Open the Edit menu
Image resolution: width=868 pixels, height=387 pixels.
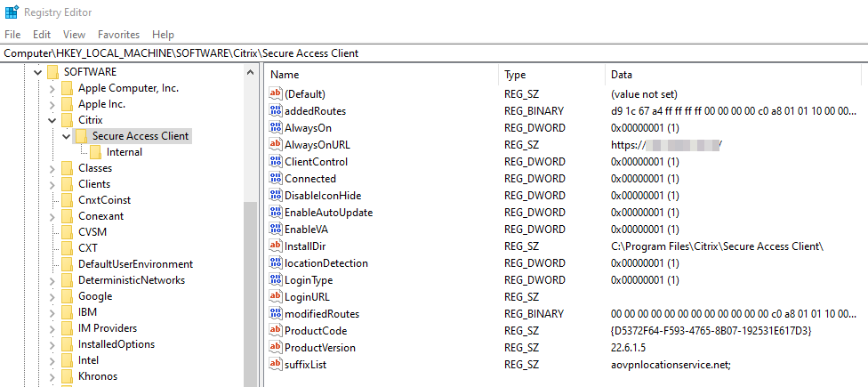[42, 35]
